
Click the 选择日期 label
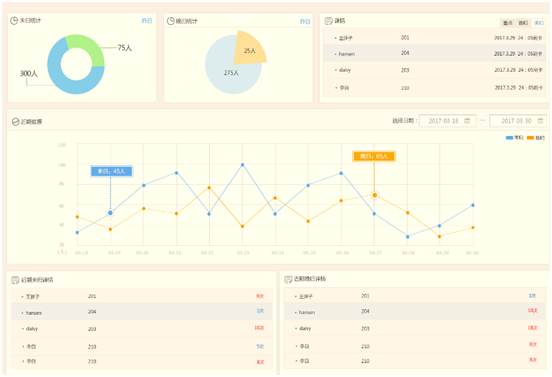(x=404, y=121)
